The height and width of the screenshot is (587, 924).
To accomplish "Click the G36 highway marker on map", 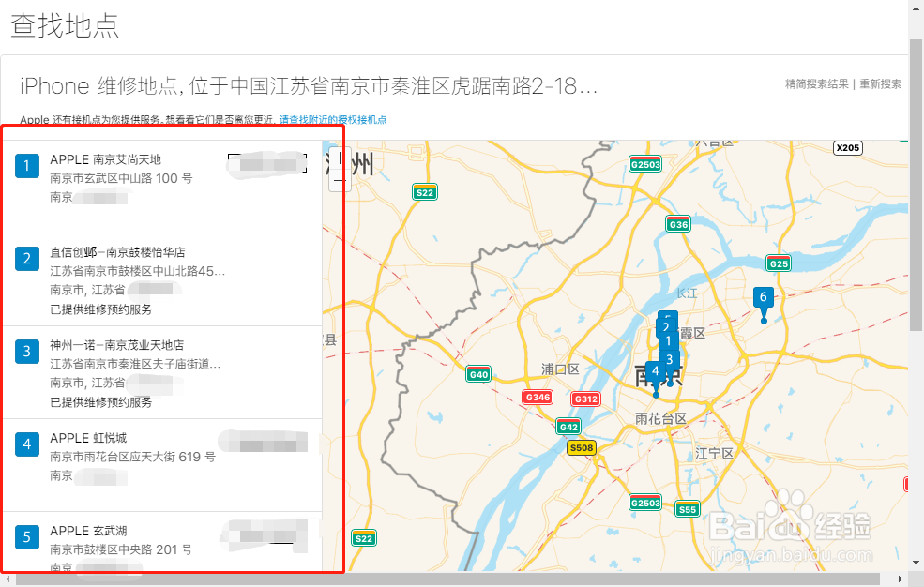I will 678,224.
